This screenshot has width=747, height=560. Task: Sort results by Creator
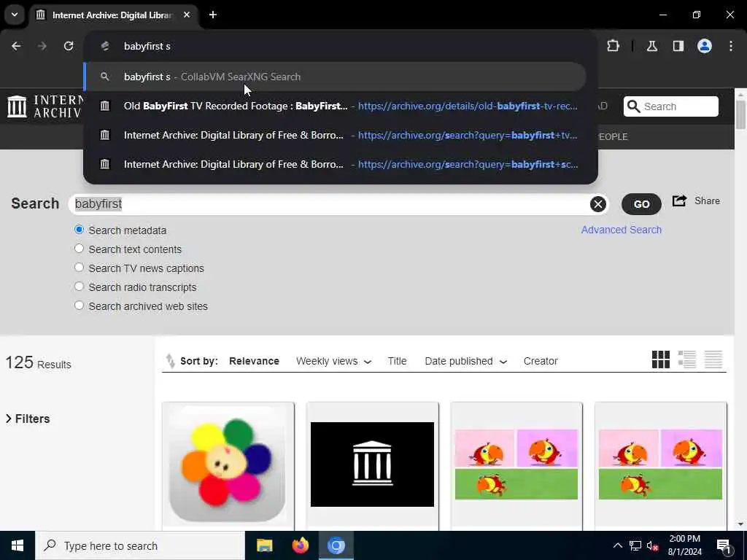[x=541, y=361]
